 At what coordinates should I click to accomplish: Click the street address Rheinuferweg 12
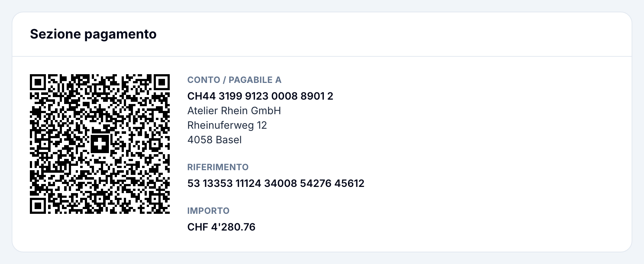(x=227, y=125)
